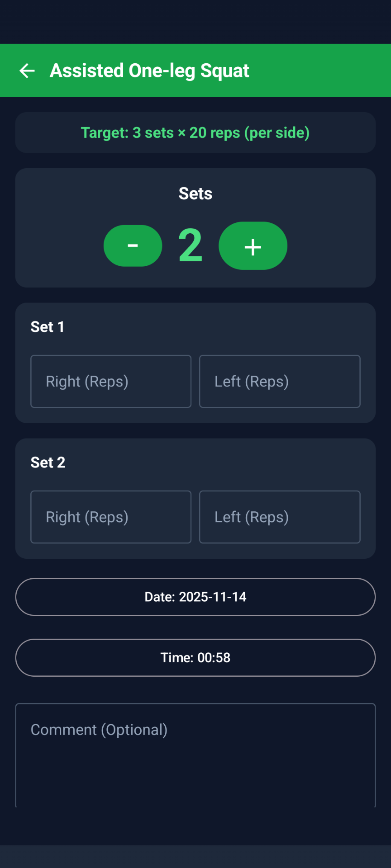Image resolution: width=391 pixels, height=868 pixels.
Task: Tap the target sets and reps banner
Action: coord(195,132)
